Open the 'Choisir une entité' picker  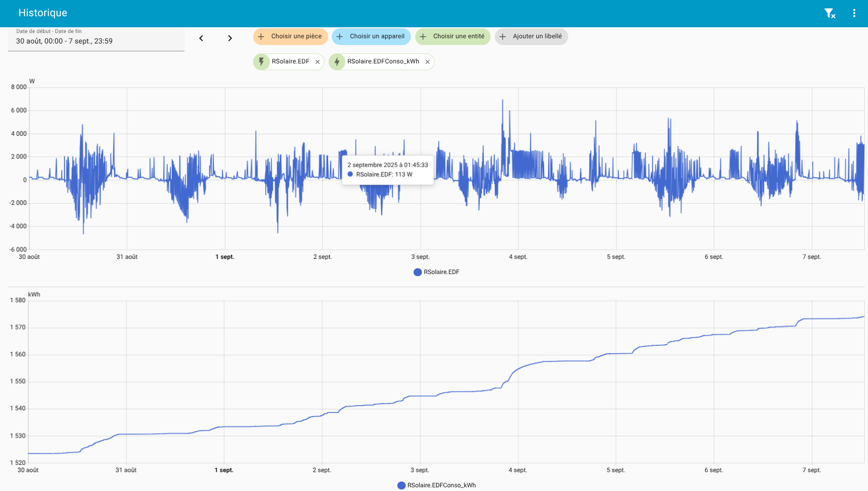click(x=453, y=37)
